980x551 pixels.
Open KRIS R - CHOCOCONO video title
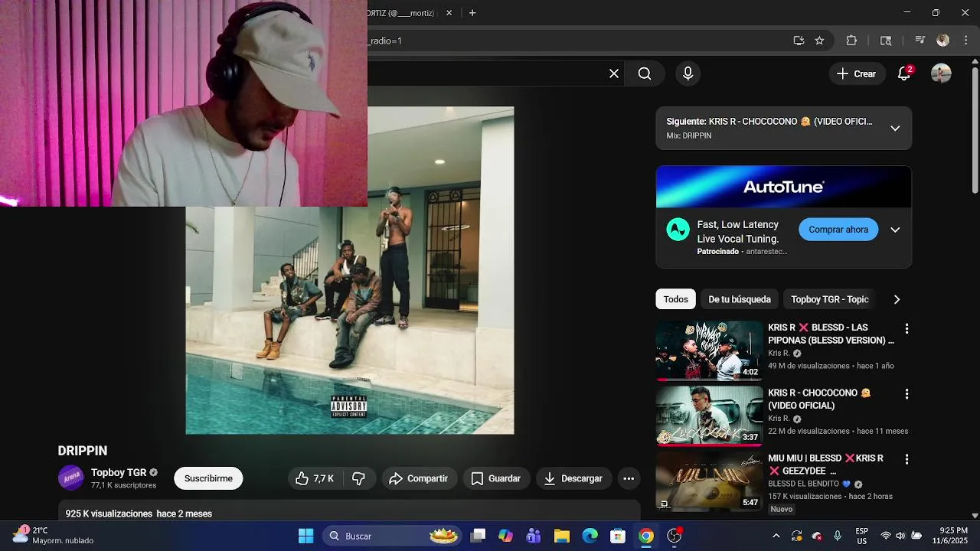click(x=821, y=399)
